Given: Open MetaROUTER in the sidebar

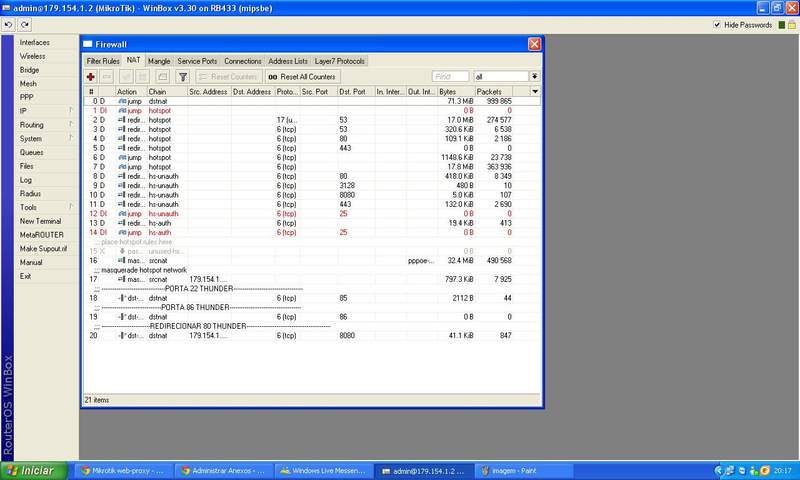Looking at the screenshot, I should point(42,235).
